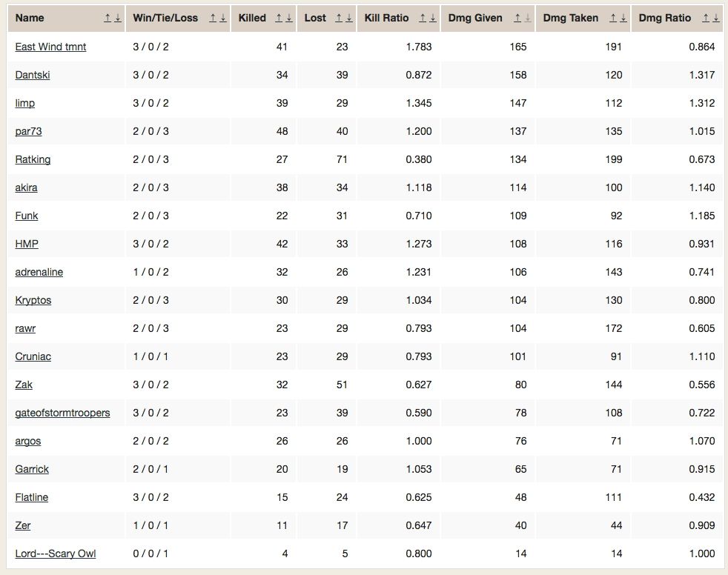Sort Dmg Given ascending arrow
The height and width of the screenshot is (575, 728).
517,18
